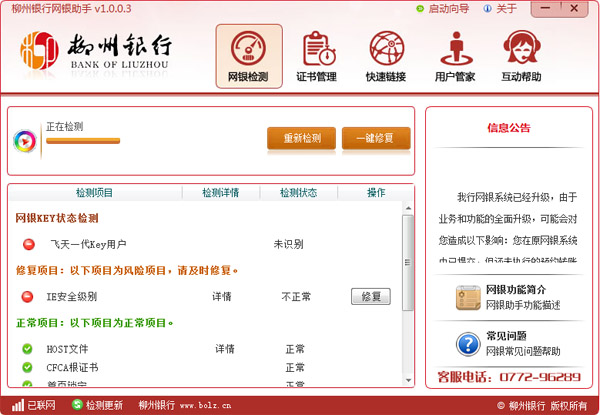600x415 pixels.
Task: Open 用户管家 user manager icon
Action: click(x=455, y=56)
